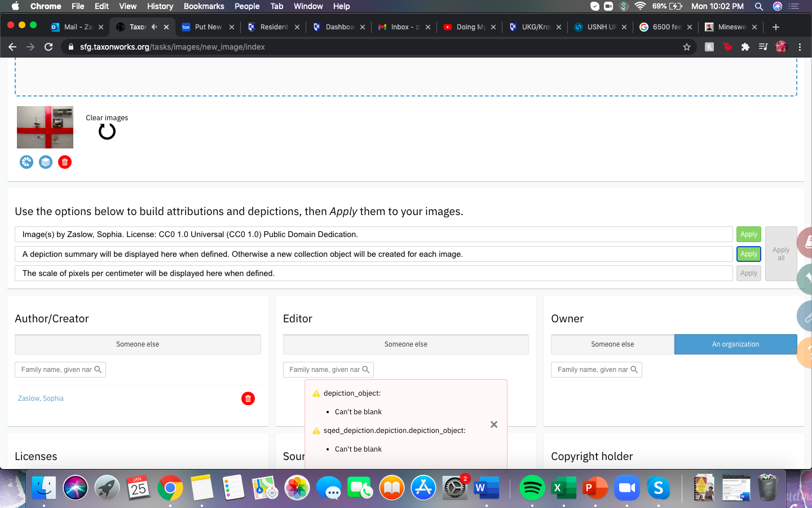The width and height of the screenshot is (812, 508).
Task: Reload the TaxonWorks page
Action: coord(48,47)
